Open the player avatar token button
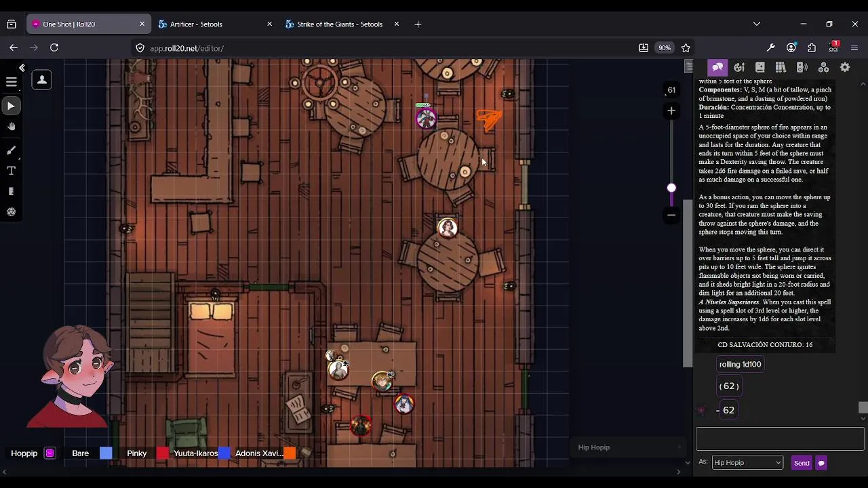This screenshot has height=488, width=868. coord(41,80)
